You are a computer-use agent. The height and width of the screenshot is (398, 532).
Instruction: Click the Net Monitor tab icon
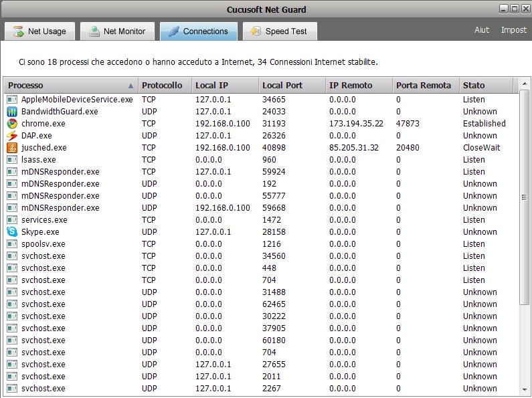94,31
